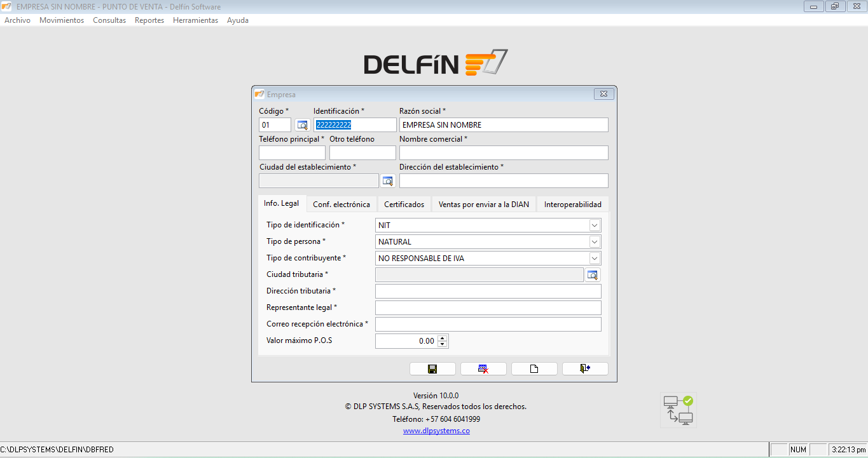This screenshot has height=458, width=868.
Task: Expand the Tipo de identificación dropdown
Action: 595,226
